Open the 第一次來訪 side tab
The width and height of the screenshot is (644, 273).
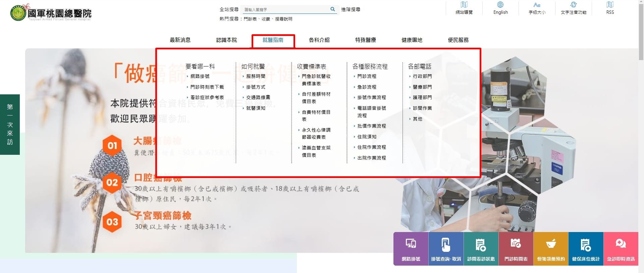coord(10,125)
